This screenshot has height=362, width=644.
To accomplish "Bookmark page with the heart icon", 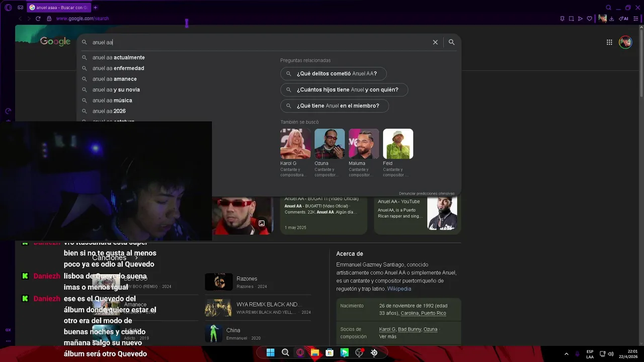I will click(589, 19).
